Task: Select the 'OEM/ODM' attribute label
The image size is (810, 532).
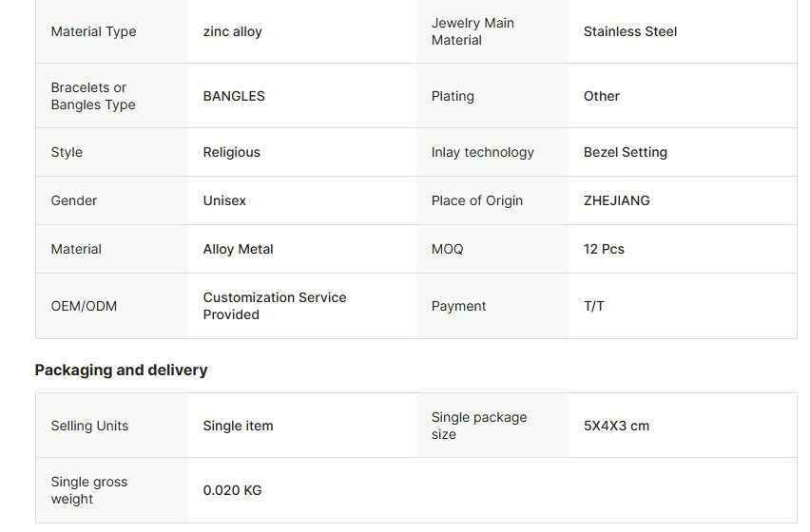Action: click(84, 306)
